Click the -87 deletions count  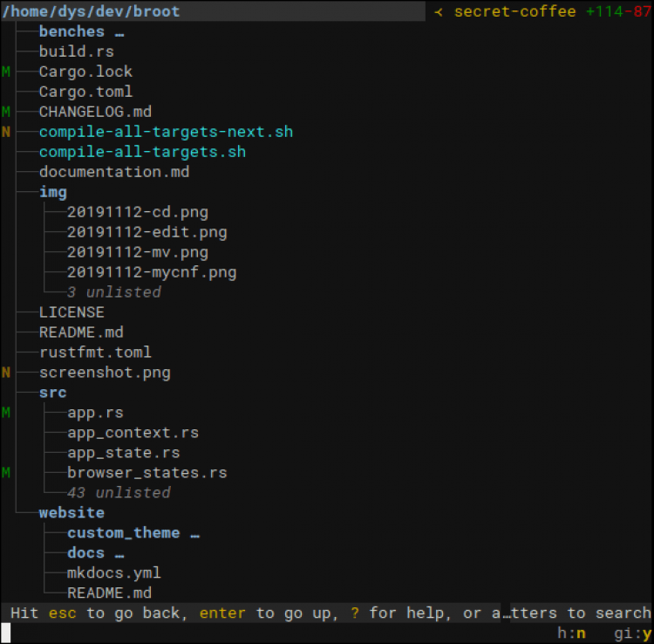(x=637, y=11)
